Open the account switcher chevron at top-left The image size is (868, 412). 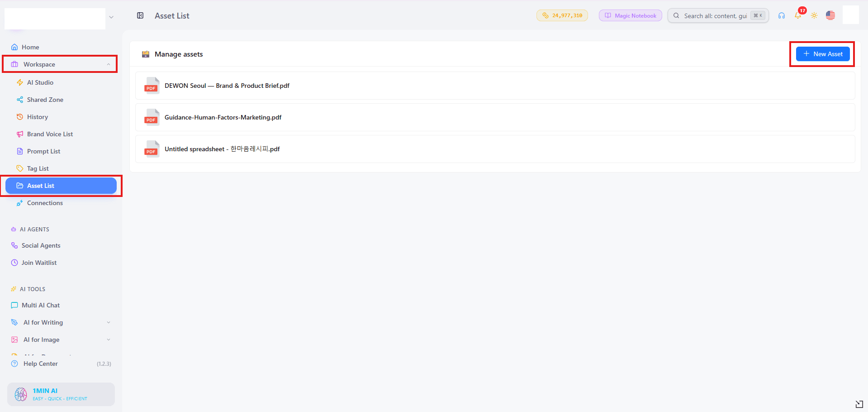(111, 17)
